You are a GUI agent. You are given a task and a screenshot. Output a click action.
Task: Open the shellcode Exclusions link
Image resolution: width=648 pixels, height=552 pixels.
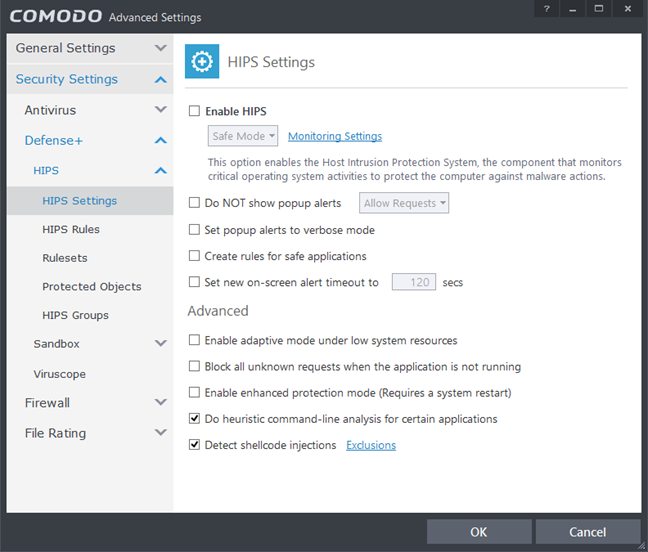tap(371, 445)
